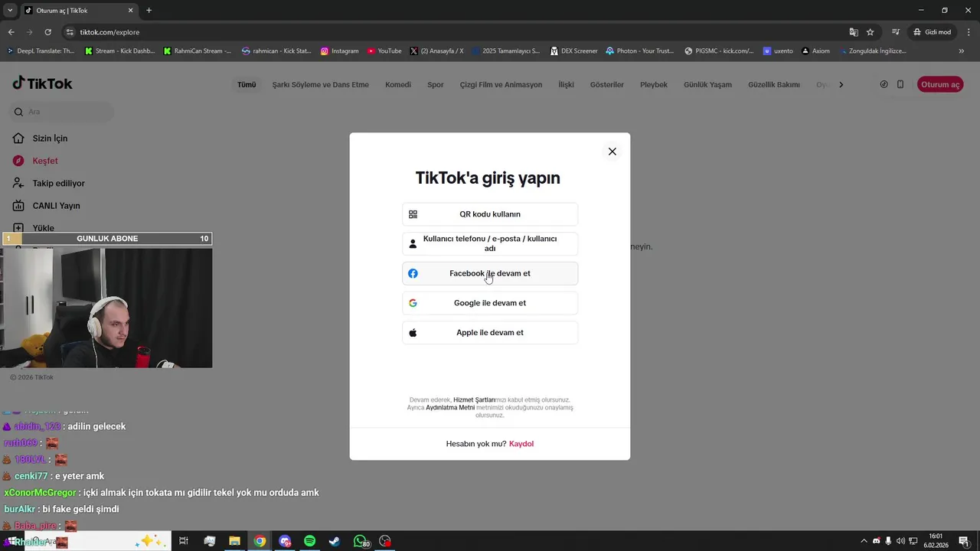Viewport: 980px width, 551px height.
Task: Click the Oturum aç button in header
Action: [x=940, y=84]
